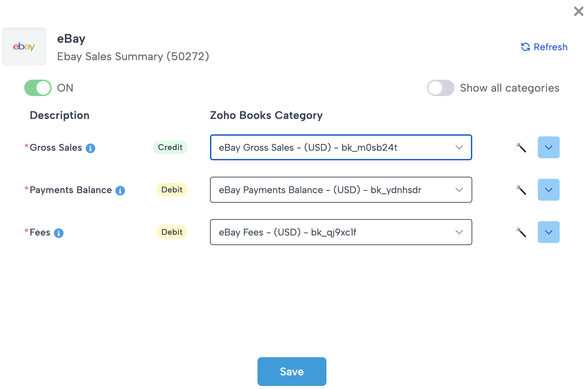588x389 pixels.
Task: Turn off the green ON toggle
Action: tap(38, 88)
